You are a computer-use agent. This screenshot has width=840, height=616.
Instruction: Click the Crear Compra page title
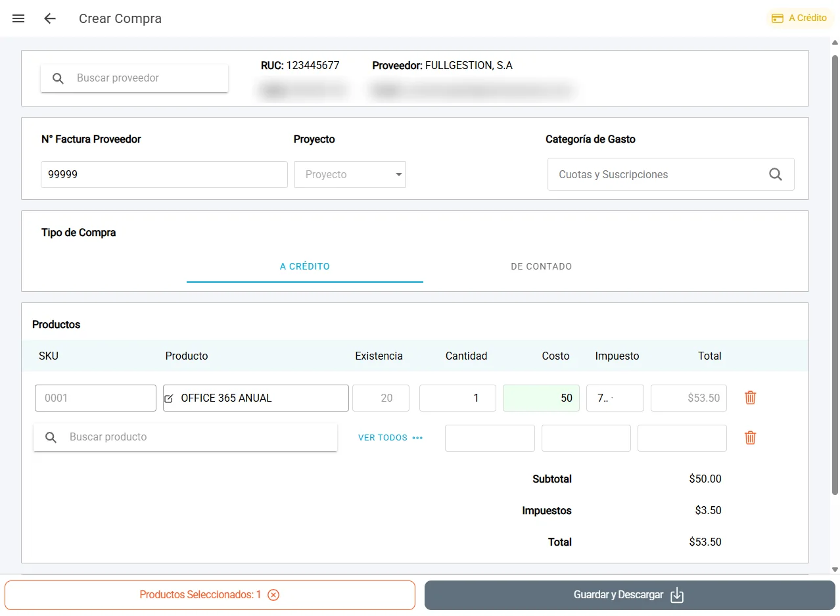(x=120, y=18)
